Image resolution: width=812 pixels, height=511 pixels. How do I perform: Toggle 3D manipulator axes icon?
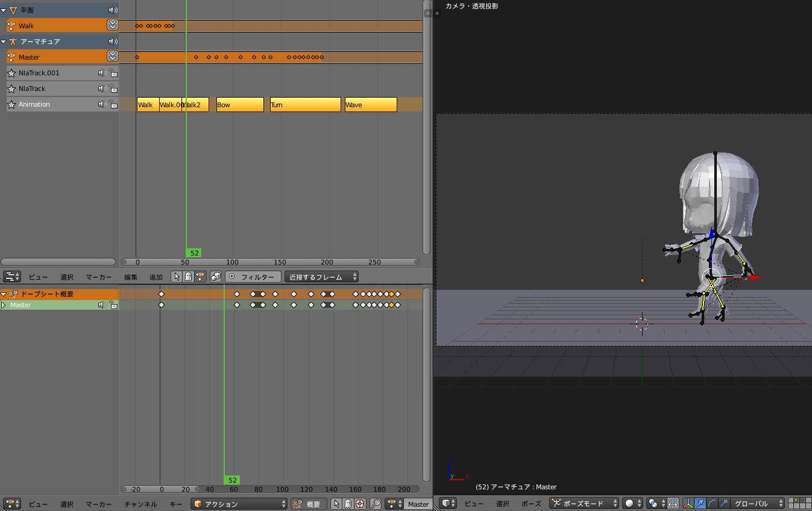(x=688, y=503)
